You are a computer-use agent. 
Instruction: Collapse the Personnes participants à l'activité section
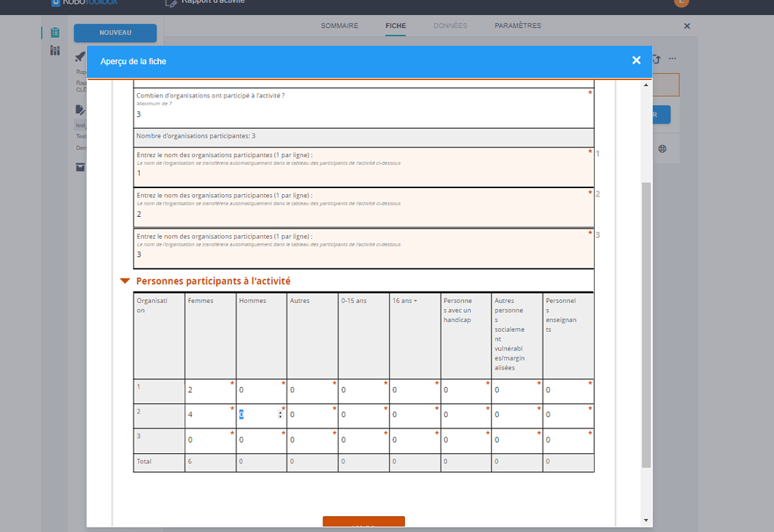[x=125, y=280]
